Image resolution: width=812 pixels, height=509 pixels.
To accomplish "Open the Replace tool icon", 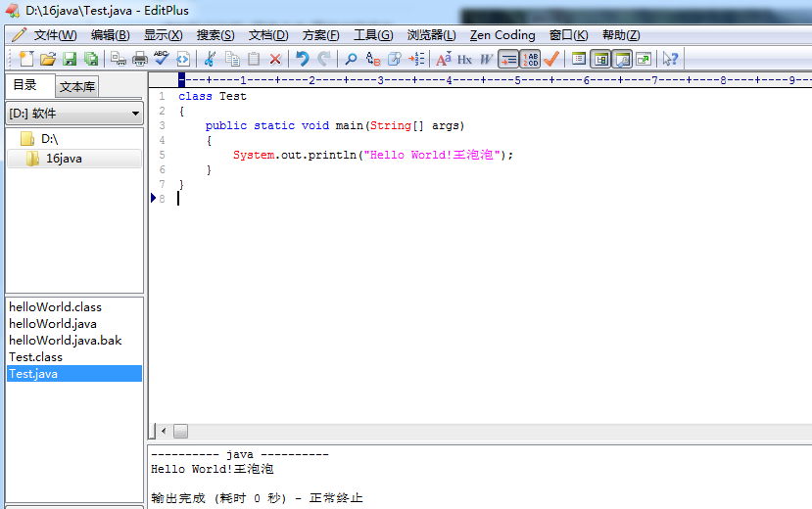I will click(x=373, y=59).
